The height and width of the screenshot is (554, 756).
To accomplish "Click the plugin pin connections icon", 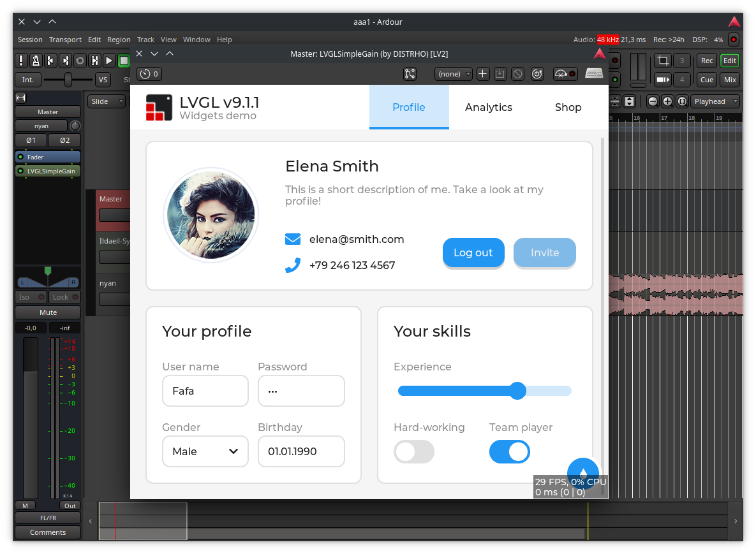I will [x=410, y=74].
